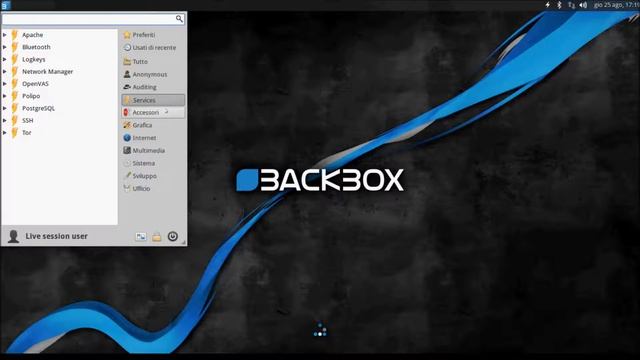640x360 pixels.
Task: Expand the Network Manager submenu arrow
Action: tap(4, 72)
